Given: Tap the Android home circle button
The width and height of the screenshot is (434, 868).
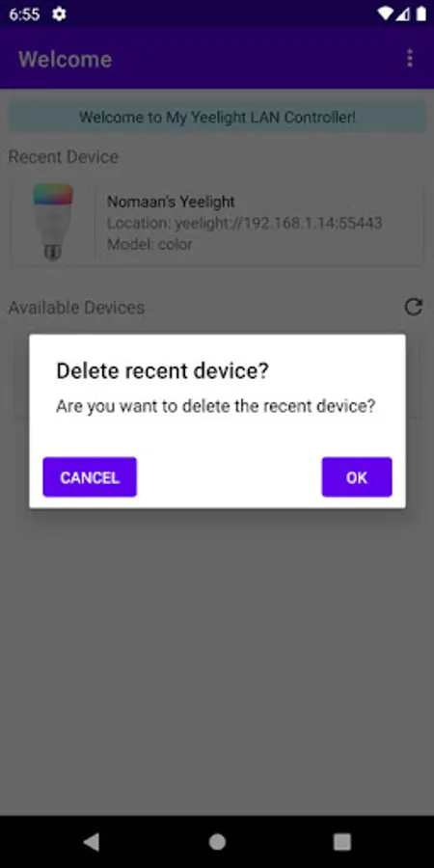Looking at the screenshot, I should (217, 842).
